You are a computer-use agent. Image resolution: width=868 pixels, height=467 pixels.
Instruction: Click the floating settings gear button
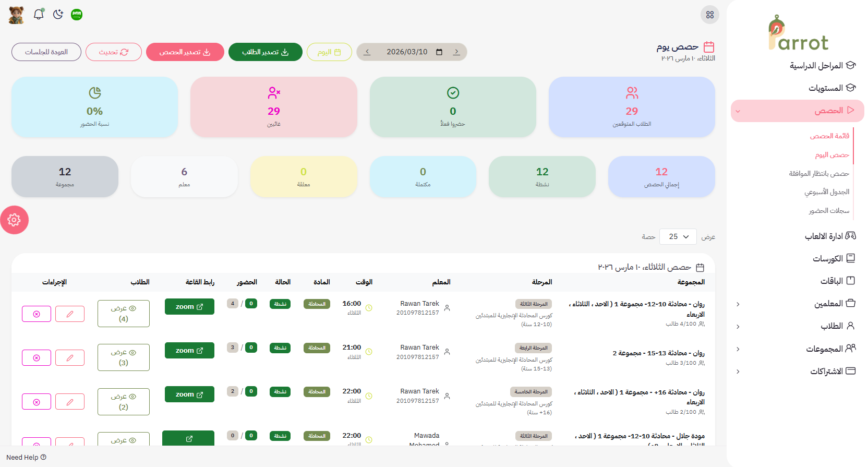pyautogui.click(x=14, y=220)
